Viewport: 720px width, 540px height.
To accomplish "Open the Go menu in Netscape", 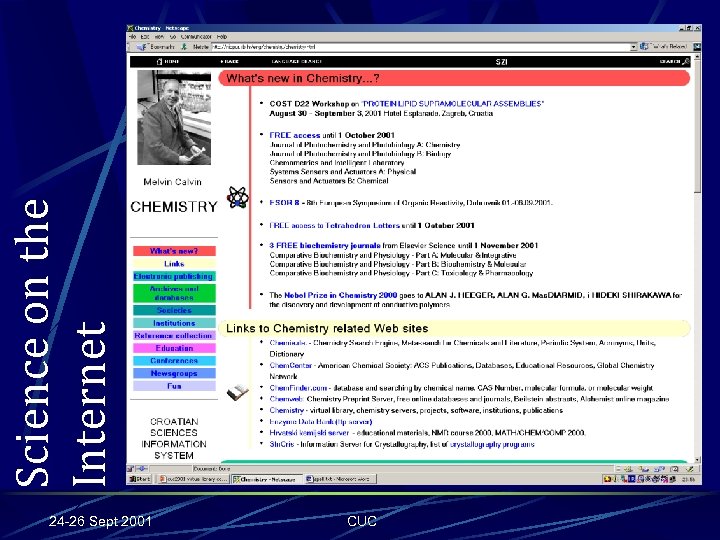I will (x=173, y=36).
